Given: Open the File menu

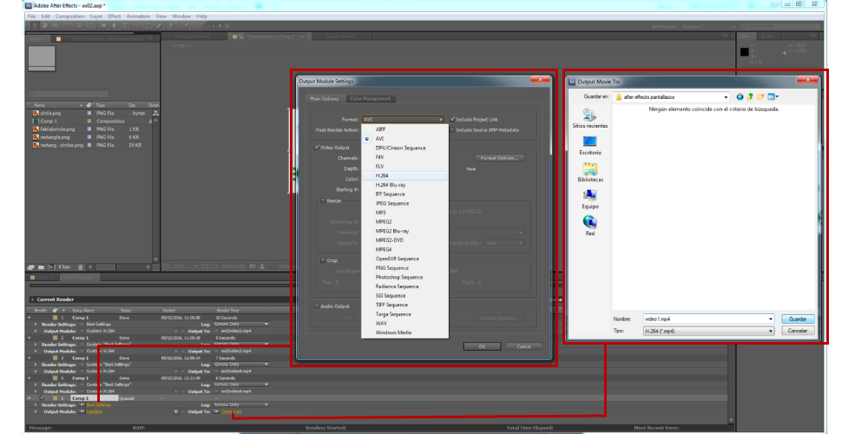Looking at the screenshot, I should (x=31, y=16).
